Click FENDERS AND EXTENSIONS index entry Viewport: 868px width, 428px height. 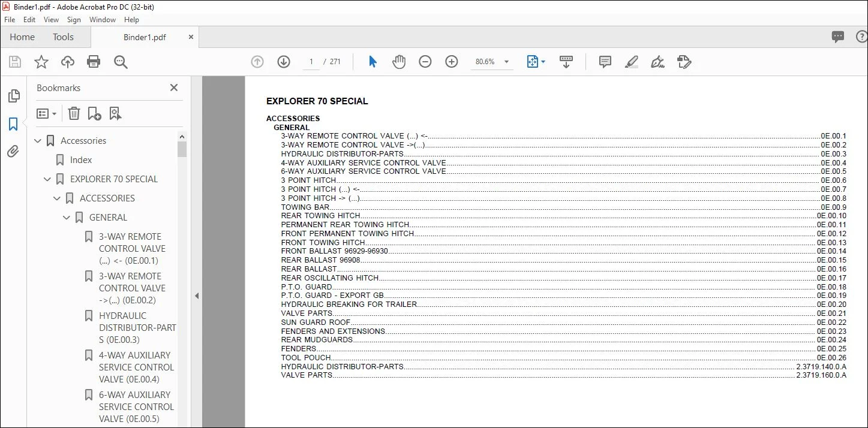[x=333, y=331]
